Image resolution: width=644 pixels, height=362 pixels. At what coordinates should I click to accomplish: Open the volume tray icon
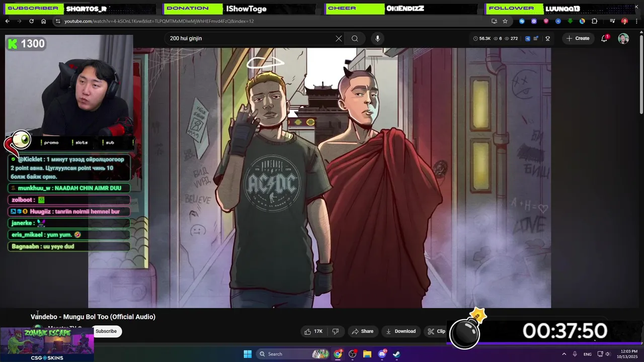608,354
